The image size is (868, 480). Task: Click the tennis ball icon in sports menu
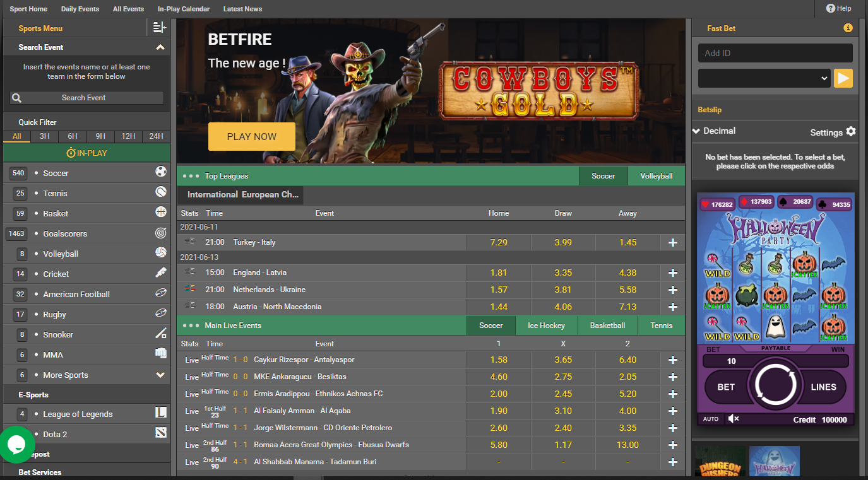click(161, 192)
